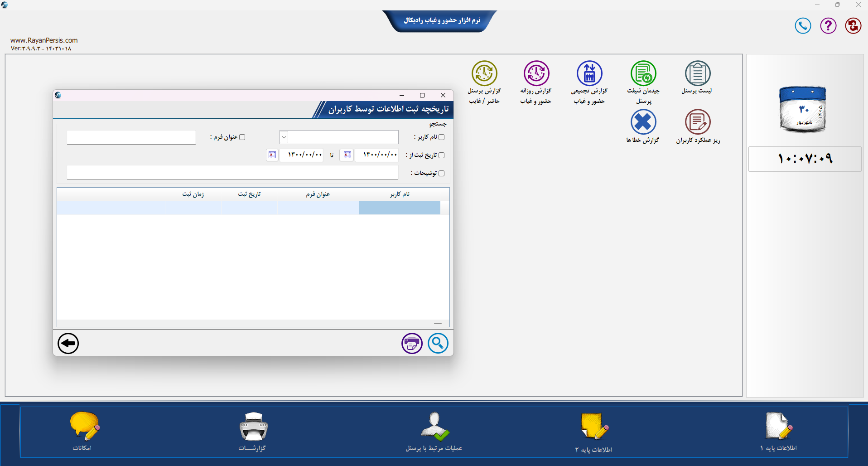Viewport: 868px width, 466px height.
Task: Open گزارش پرسنل حاضر / غایب report
Action: click(484, 73)
